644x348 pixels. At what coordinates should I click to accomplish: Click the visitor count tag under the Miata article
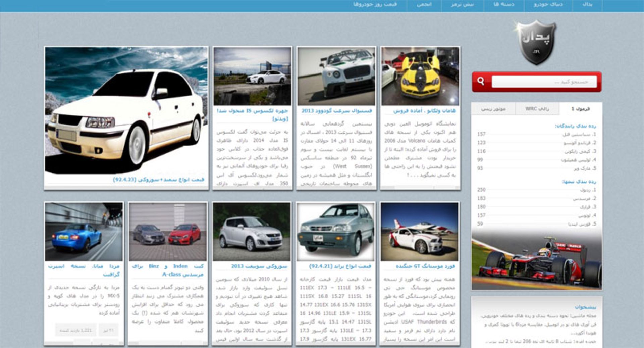tap(75, 330)
